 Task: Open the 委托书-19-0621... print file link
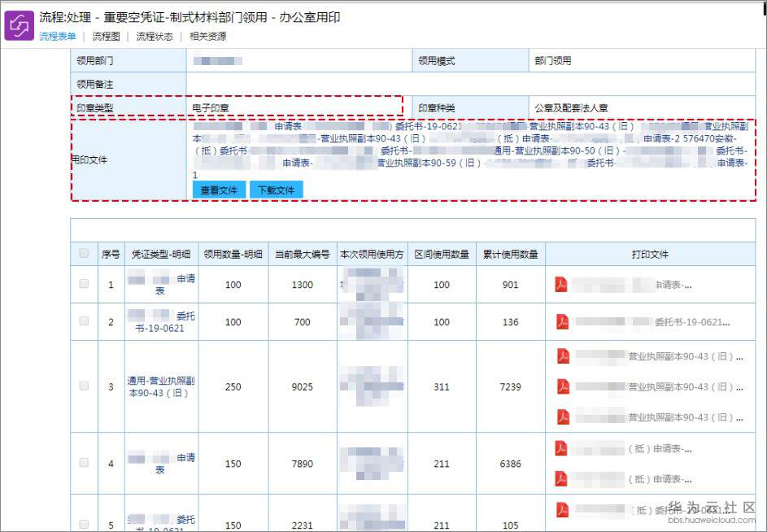click(652, 322)
